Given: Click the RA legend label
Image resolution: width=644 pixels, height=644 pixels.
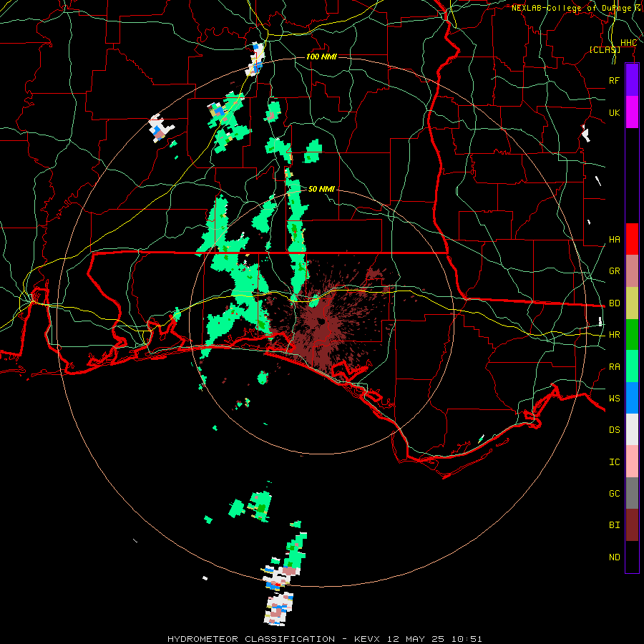Looking at the screenshot, I should 615,367.
